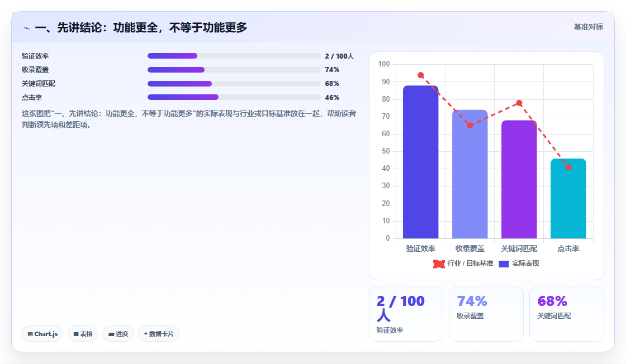
Task: Click the 关键词匹配 purple chart bar
Action: tap(519, 179)
